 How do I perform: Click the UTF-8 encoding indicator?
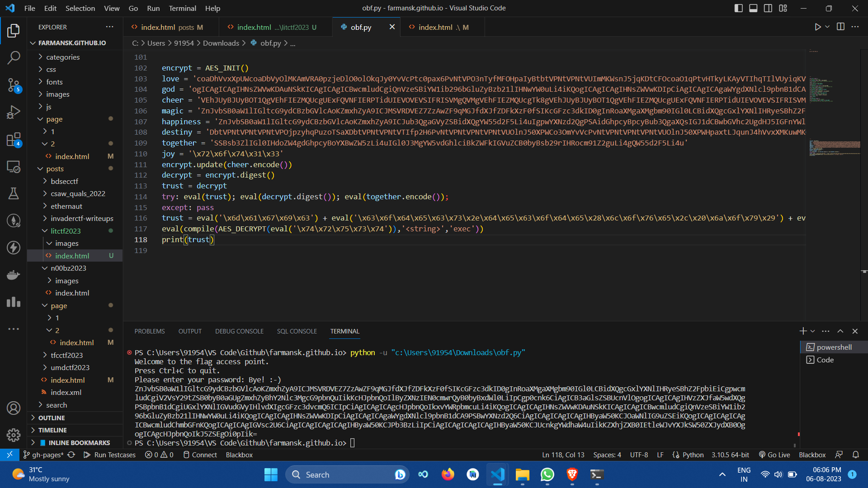(x=639, y=455)
